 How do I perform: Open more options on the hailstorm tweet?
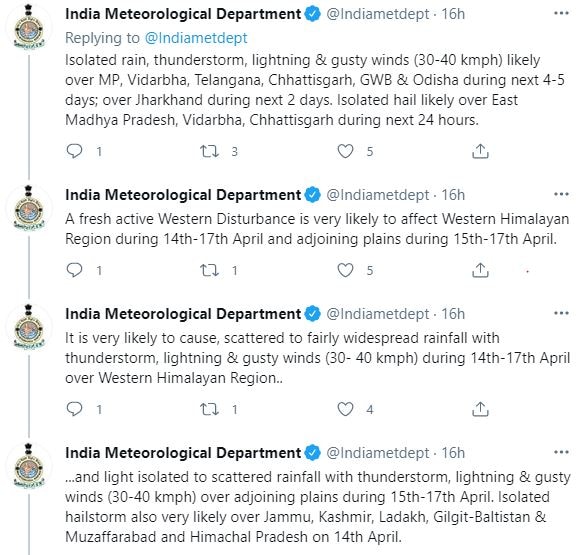[x=561, y=452]
